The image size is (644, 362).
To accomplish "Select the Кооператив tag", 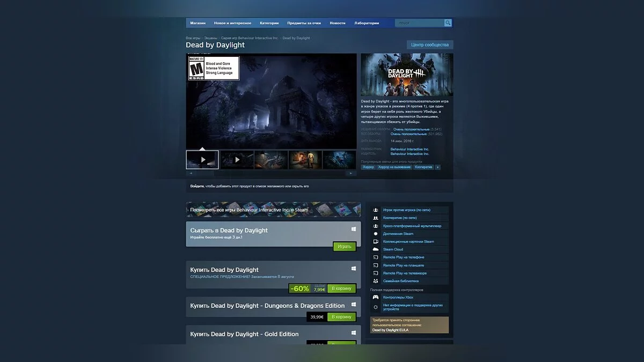I will (x=423, y=167).
